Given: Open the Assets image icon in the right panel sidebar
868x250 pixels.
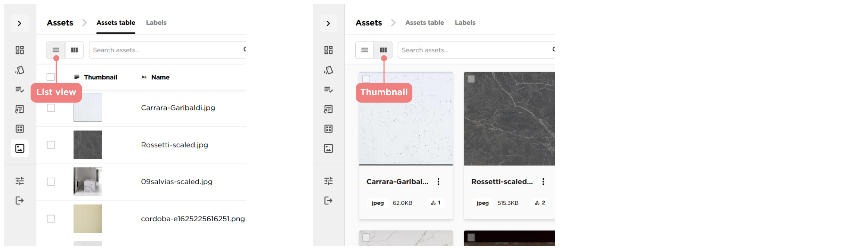Looking at the screenshot, I should [x=328, y=149].
